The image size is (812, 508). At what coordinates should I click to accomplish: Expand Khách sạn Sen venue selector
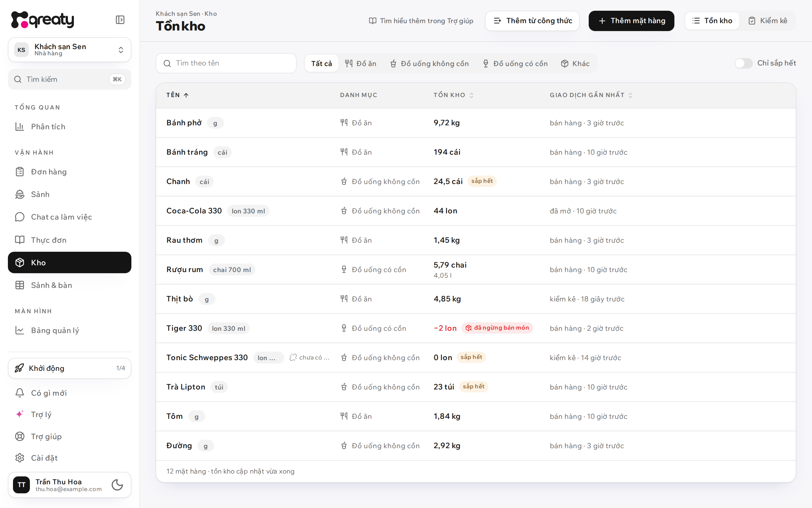[x=69, y=50]
